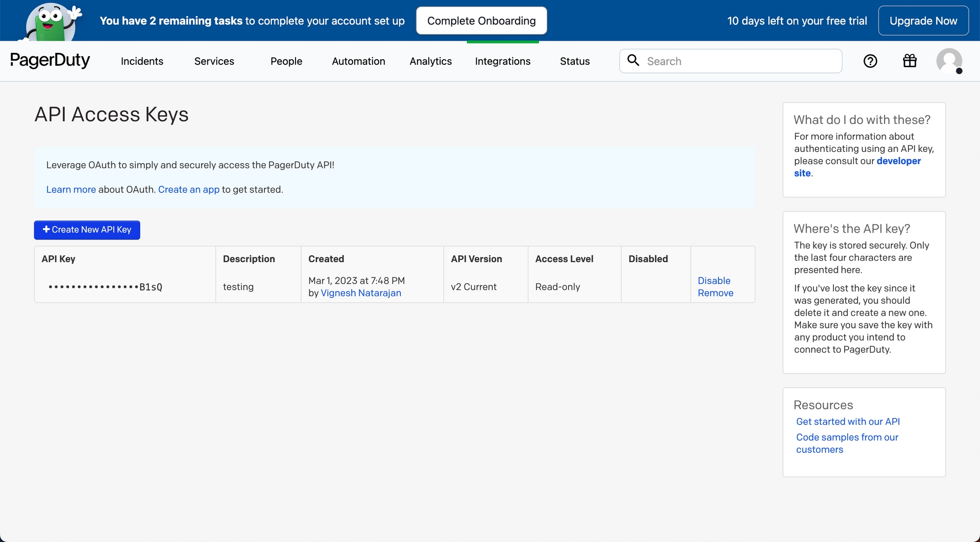Open the Incidents menu
Image resolution: width=980 pixels, height=542 pixels.
tap(142, 61)
